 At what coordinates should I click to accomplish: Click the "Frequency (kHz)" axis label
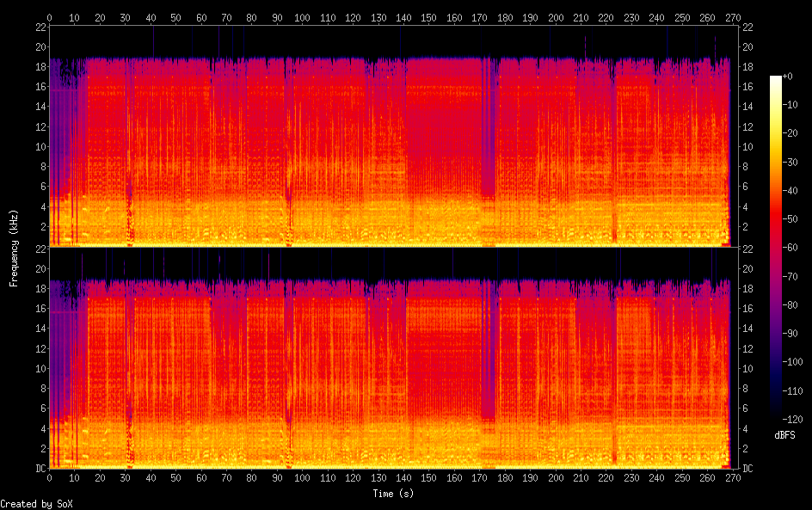click(x=14, y=248)
